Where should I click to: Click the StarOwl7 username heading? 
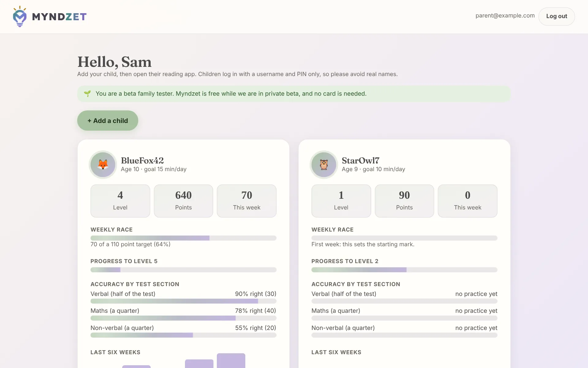360,160
